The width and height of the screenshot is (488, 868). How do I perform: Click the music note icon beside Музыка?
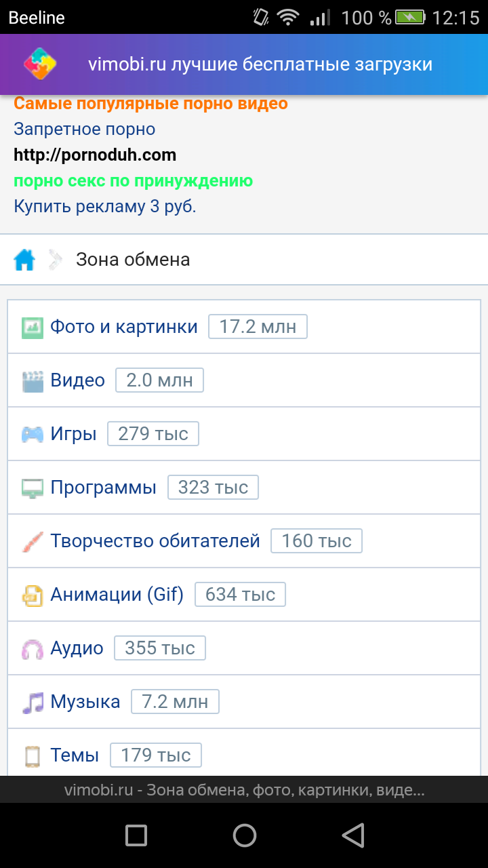coord(32,703)
